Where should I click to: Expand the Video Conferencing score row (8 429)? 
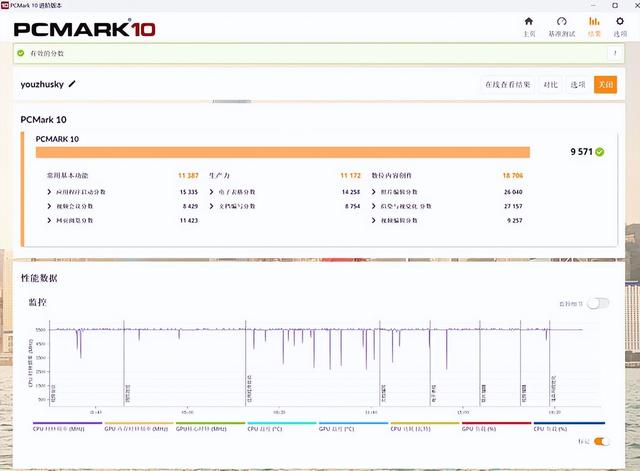49,206
